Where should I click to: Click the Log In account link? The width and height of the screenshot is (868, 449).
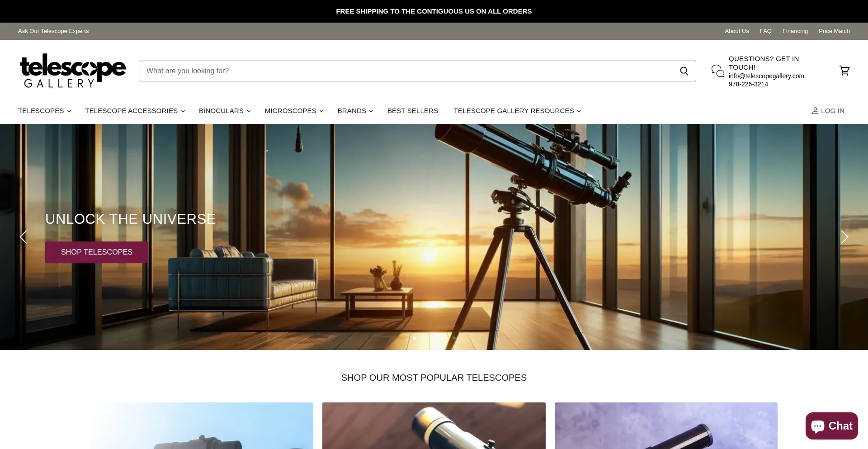point(828,111)
